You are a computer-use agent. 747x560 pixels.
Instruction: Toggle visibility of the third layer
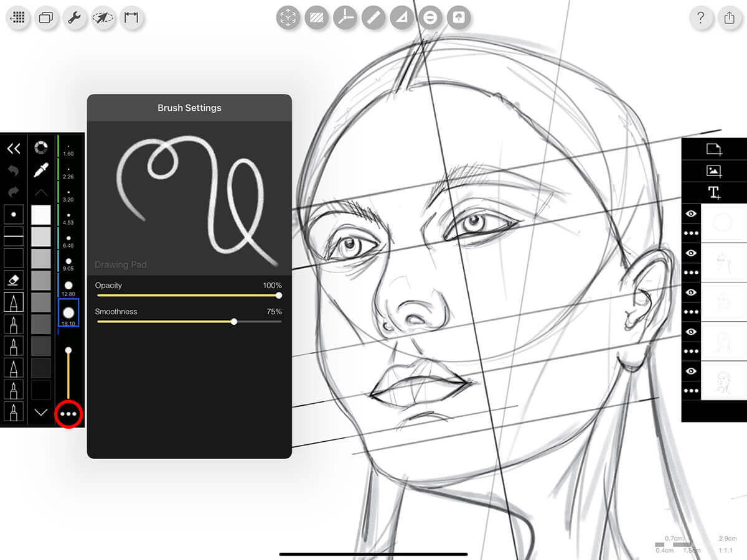click(691, 292)
